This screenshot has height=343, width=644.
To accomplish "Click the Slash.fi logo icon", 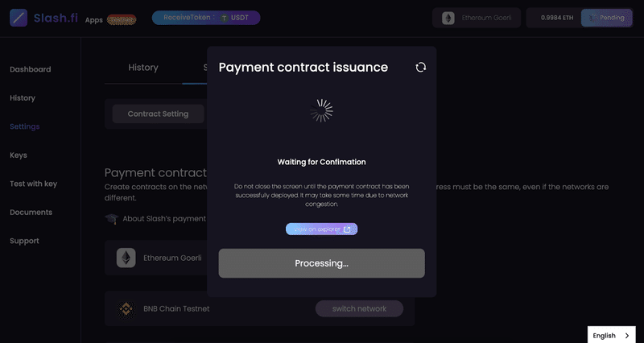I will [x=19, y=18].
